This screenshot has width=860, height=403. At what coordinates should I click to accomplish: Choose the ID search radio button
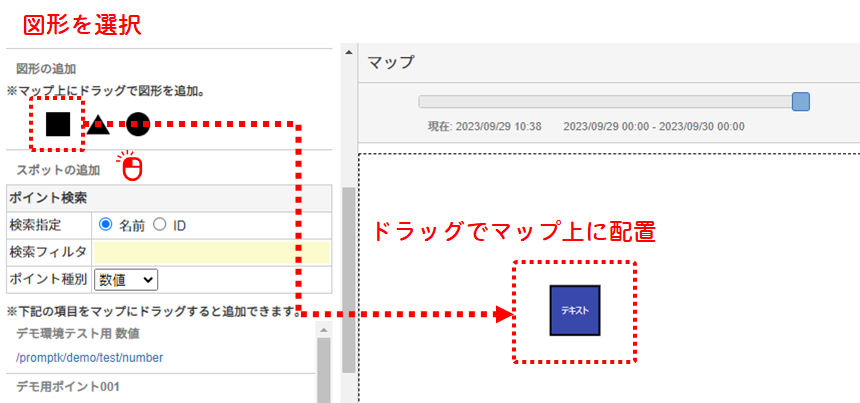coord(160,224)
